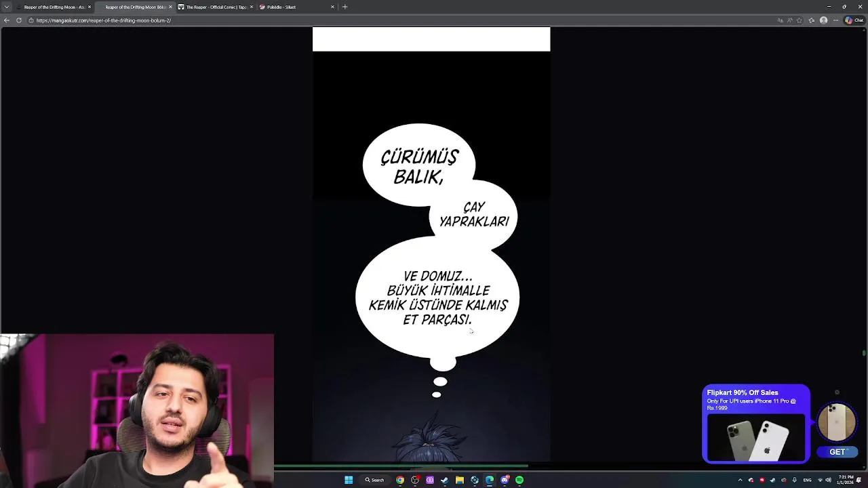Open the Windows Start menu
The image size is (868, 488).
click(x=349, y=480)
